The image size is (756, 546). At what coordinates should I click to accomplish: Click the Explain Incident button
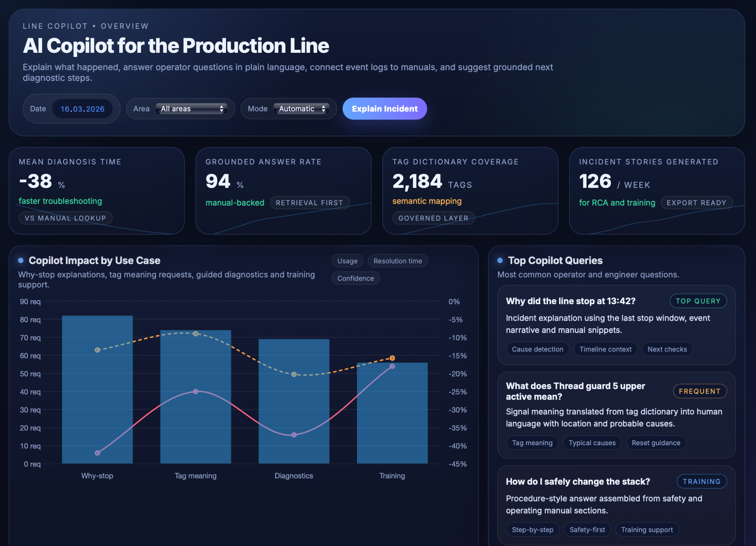(384, 109)
